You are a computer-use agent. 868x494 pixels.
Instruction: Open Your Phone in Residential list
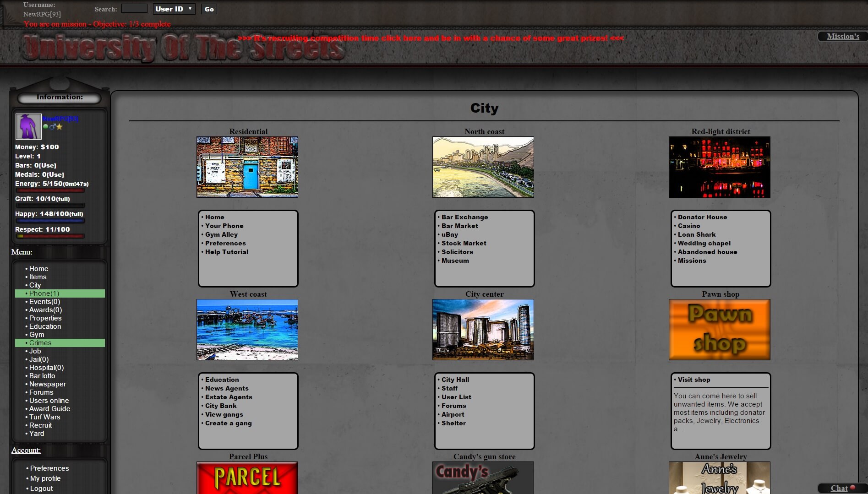pyautogui.click(x=224, y=226)
